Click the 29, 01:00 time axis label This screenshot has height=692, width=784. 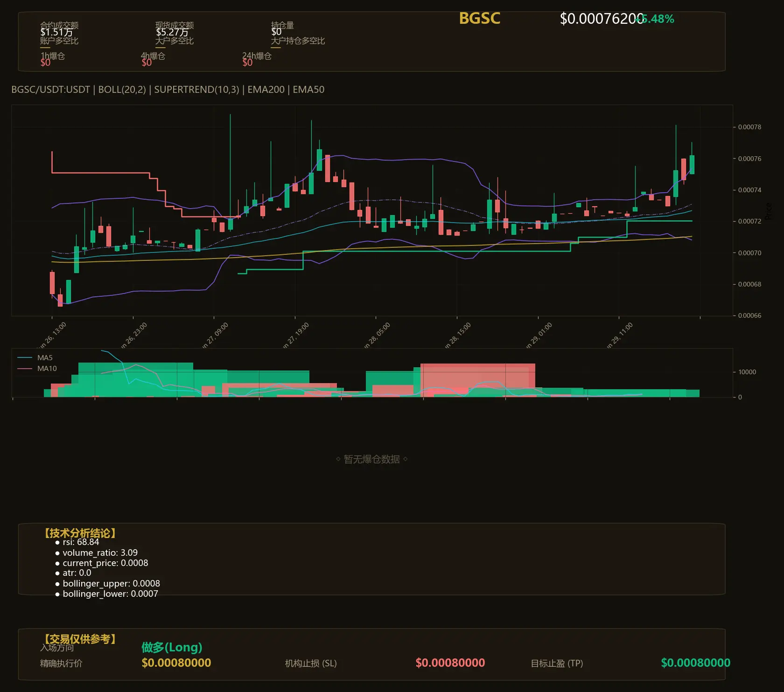click(539, 336)
